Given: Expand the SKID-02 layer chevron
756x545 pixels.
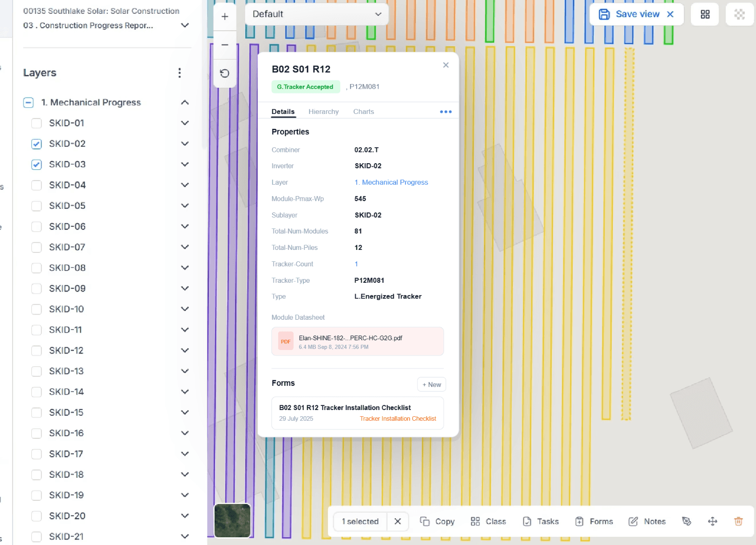Looking at the screenshot, I should (185, 144).
